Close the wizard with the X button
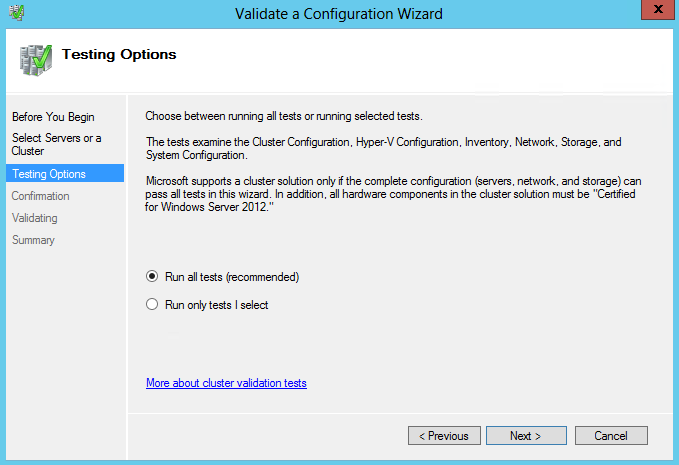Image resolution: width=679 pixels, height=465 pixels. [657, 10]
